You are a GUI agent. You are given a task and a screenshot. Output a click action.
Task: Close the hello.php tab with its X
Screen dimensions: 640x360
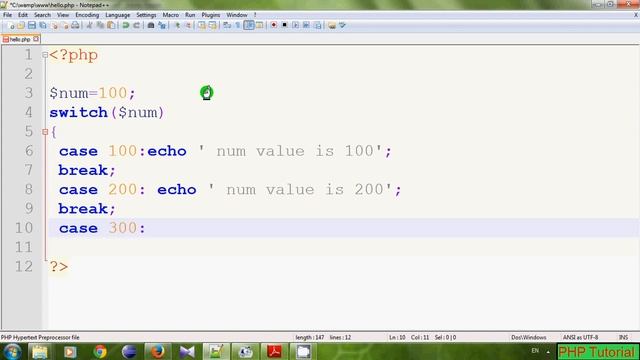tap(36, 39)
